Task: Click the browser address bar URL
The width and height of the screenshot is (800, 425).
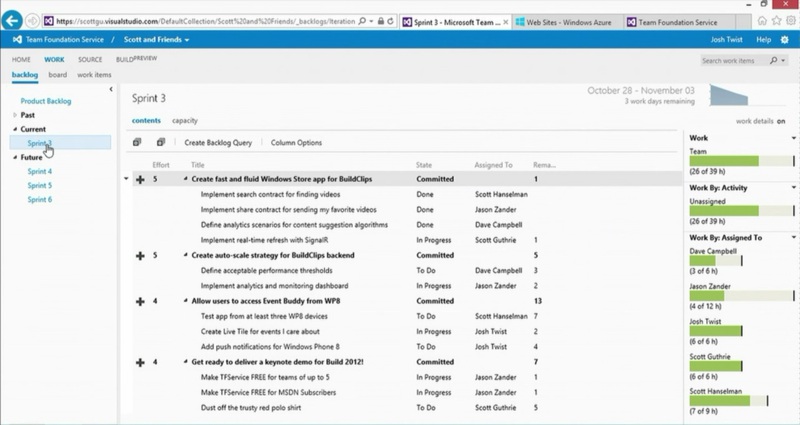Action: 205,21
